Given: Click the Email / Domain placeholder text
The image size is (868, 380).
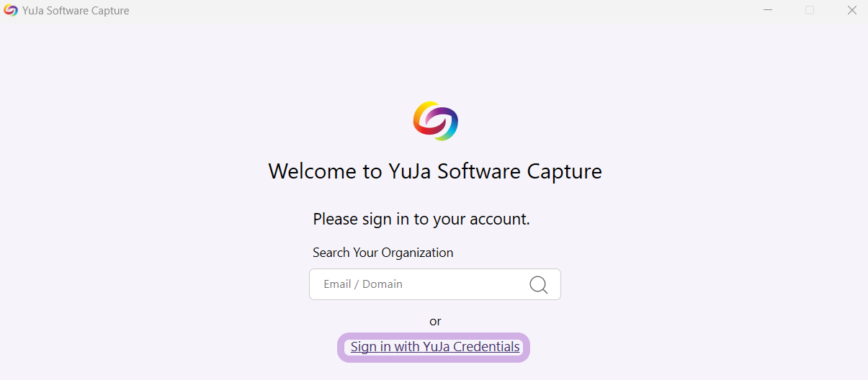Looking at the screenshot, I should point(363,284).
